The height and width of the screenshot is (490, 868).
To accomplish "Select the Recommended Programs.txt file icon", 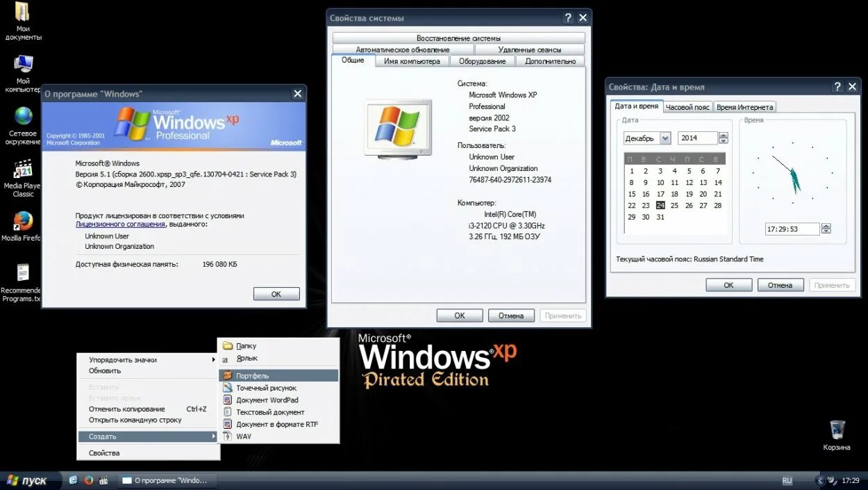I will [x=22, y=283].
